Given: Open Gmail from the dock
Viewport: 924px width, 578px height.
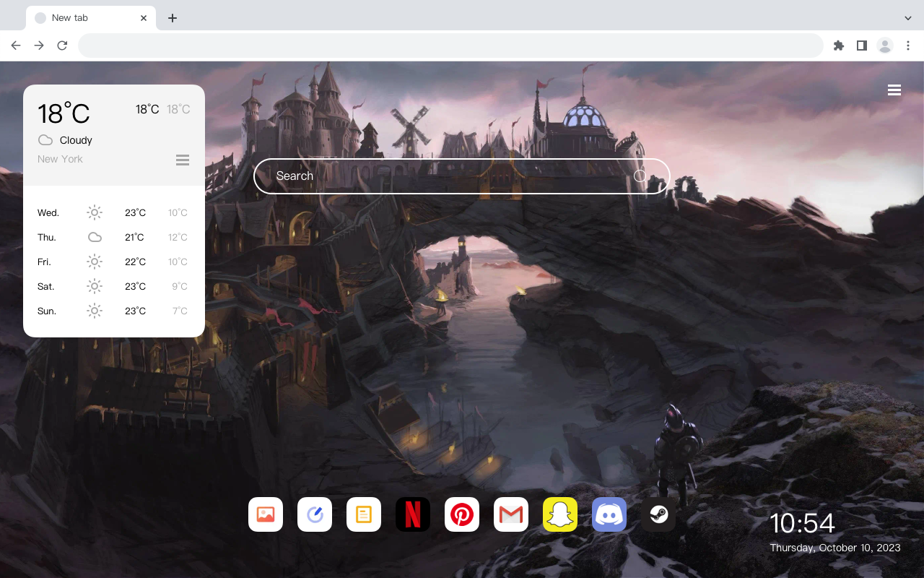Looking at the screenshot, I should click(511, 514).
